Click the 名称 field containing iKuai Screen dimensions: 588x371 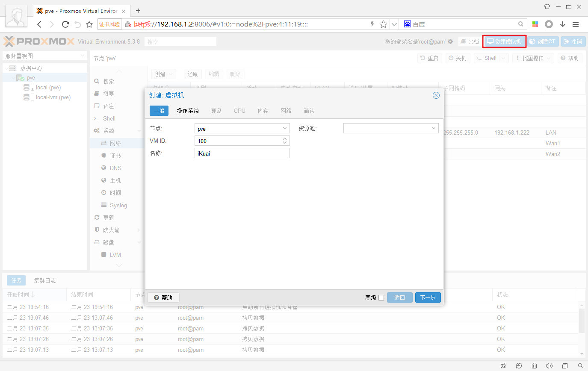(x=242, y=153)
